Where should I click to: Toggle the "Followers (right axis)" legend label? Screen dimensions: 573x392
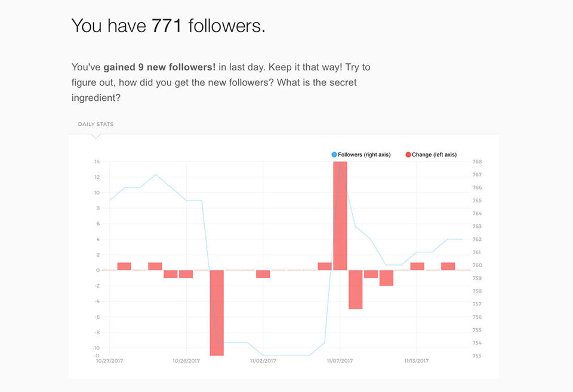pos(364,155)
